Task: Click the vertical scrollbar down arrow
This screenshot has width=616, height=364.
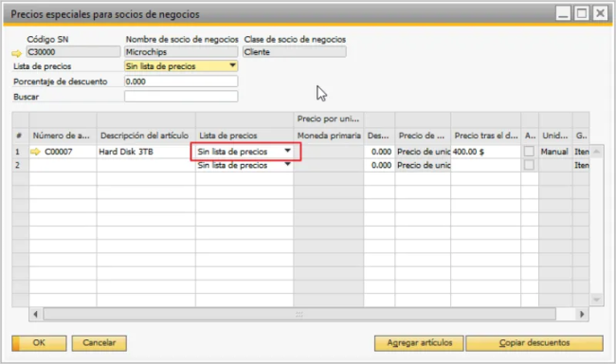Action: (596, 300)
